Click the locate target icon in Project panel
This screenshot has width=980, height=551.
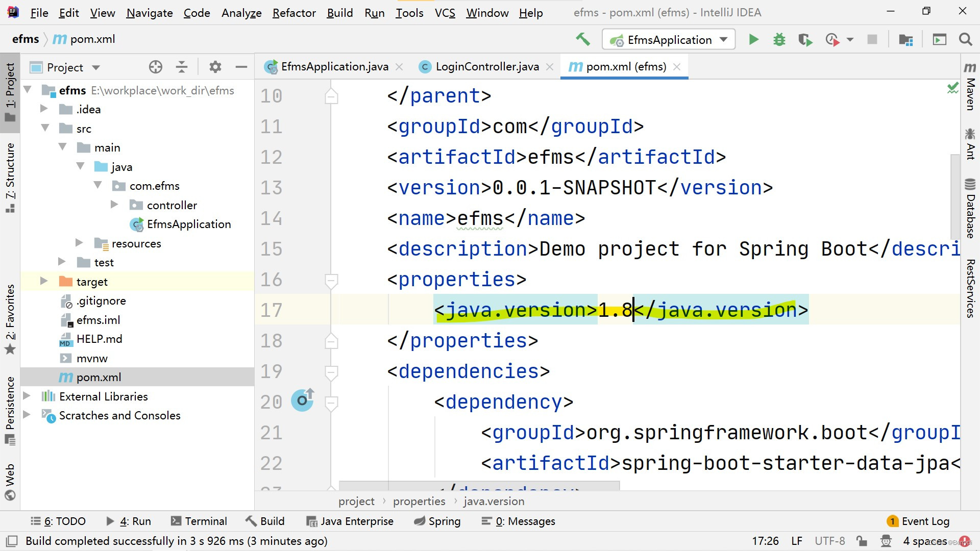point(156,67)
